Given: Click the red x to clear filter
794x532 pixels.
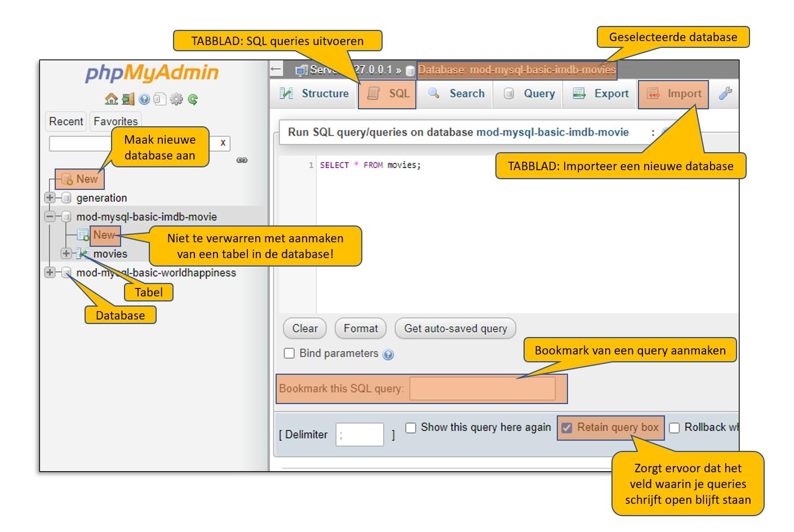Looking at the screenshot, I should coord(223,143).
